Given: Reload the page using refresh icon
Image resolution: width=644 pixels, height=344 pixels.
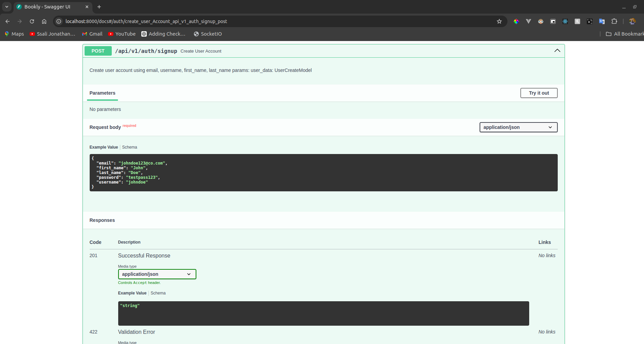Looking at the screenshot, I should pos(32,21).
